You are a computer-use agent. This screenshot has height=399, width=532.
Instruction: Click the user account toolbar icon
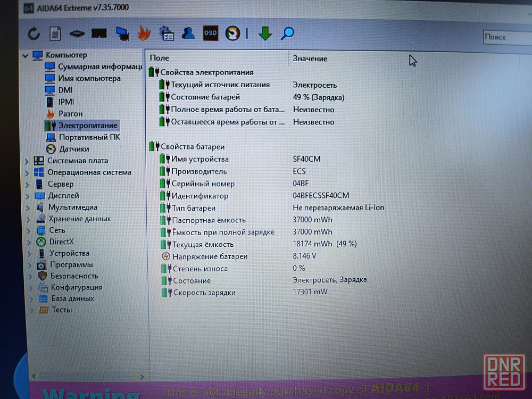coord(188,34)
